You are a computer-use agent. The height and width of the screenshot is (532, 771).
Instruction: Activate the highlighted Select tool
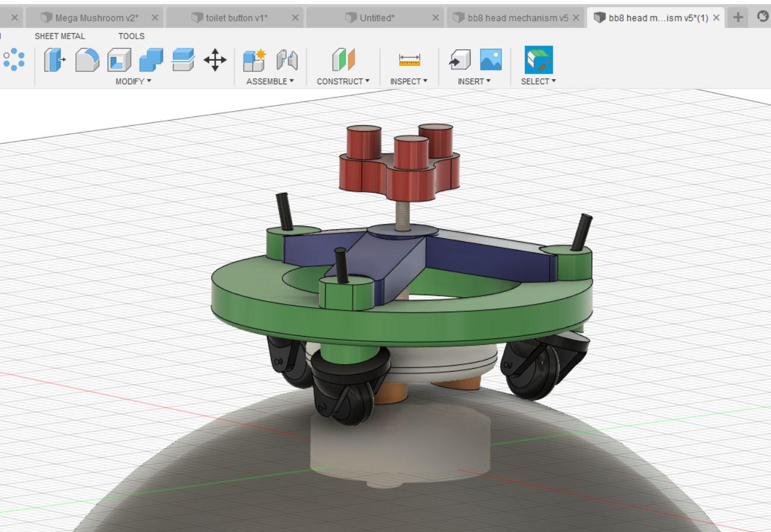pos(538,60)
